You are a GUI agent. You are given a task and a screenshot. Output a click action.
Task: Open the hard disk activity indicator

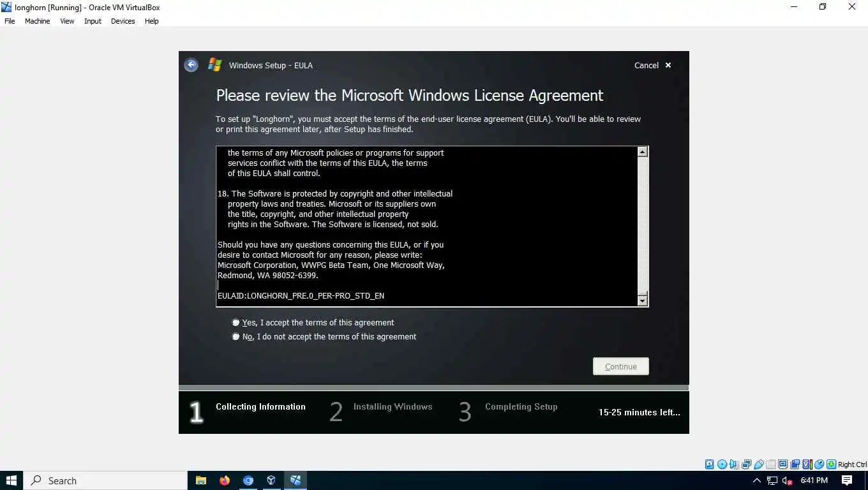[x=709, y=464]
